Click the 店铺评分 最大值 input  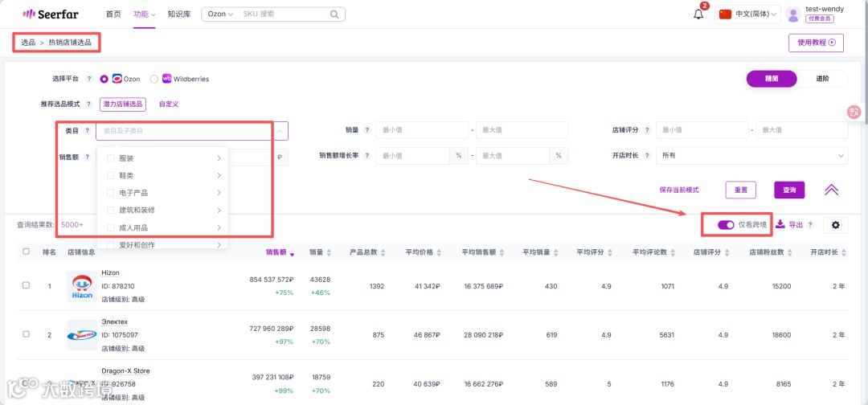(801, 130)
